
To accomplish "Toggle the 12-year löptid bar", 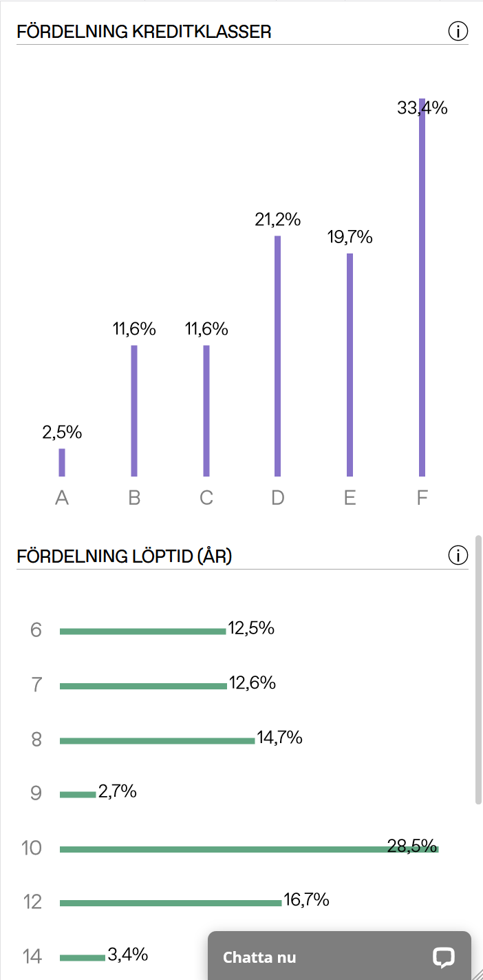I will tap(169, 901).
